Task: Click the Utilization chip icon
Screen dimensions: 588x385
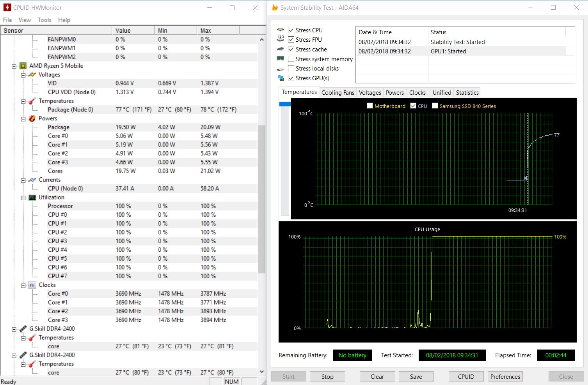Action: (32, 198)
